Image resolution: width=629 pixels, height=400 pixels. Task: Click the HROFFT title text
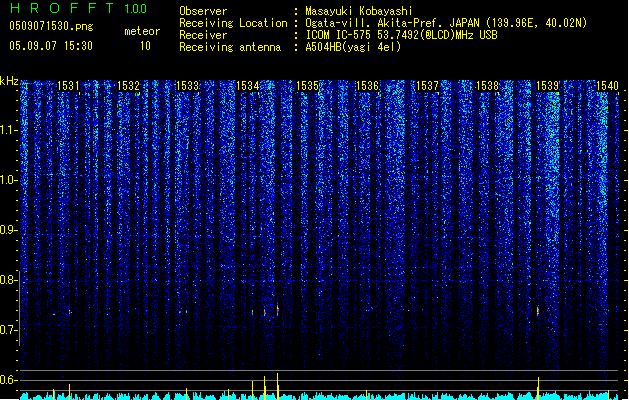[62, 8]
